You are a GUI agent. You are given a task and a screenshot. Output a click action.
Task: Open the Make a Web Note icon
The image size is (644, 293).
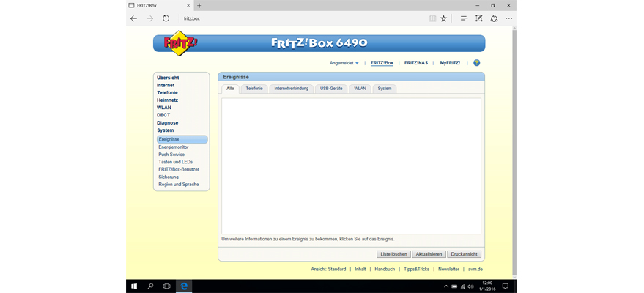pyautogui.click(x=478, y=18)
